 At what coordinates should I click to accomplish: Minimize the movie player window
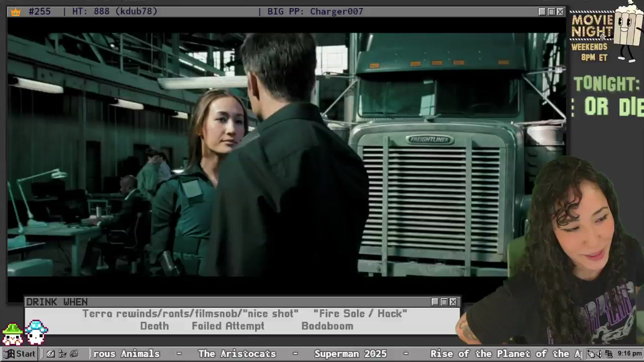pyautogui.click(x=542, y=12)
